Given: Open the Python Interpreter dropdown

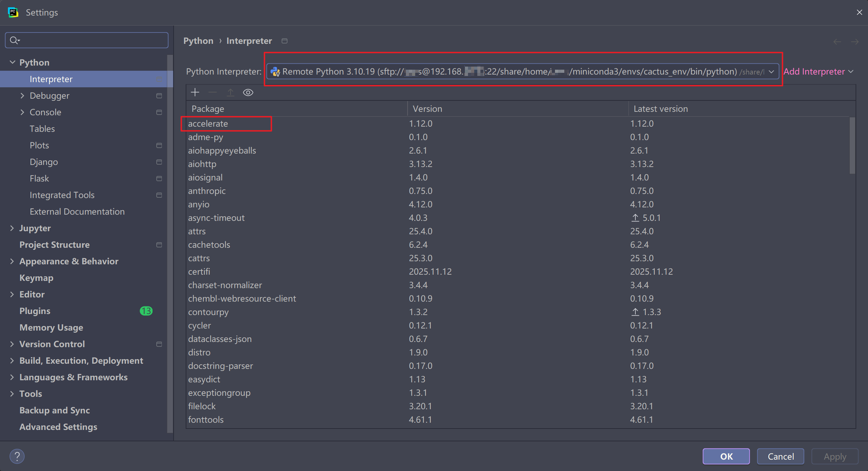Looking at the screenshot, I should tap(771, 71).
